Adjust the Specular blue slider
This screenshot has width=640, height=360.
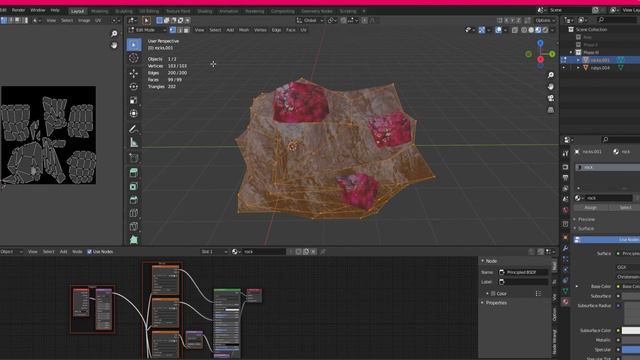point(631,349)
